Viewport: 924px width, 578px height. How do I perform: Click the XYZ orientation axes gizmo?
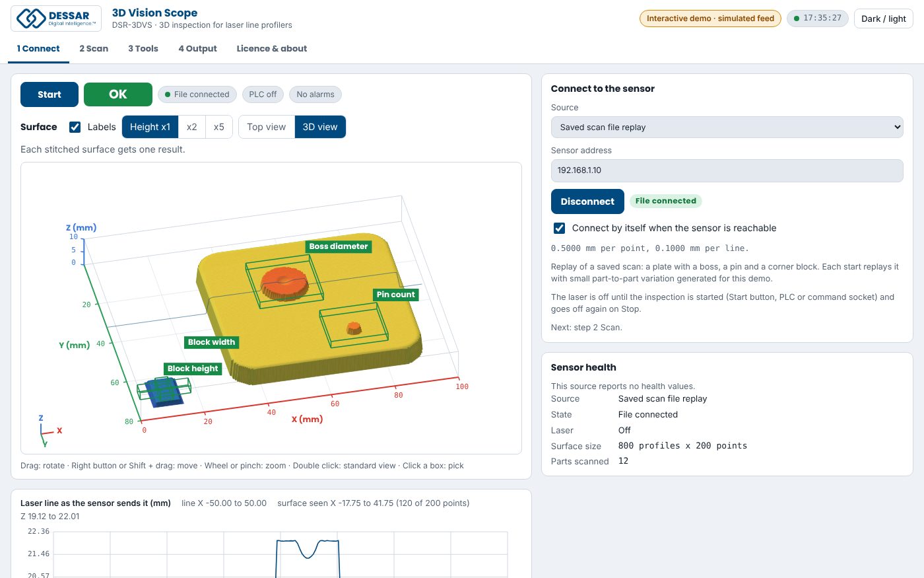[49, 430]
